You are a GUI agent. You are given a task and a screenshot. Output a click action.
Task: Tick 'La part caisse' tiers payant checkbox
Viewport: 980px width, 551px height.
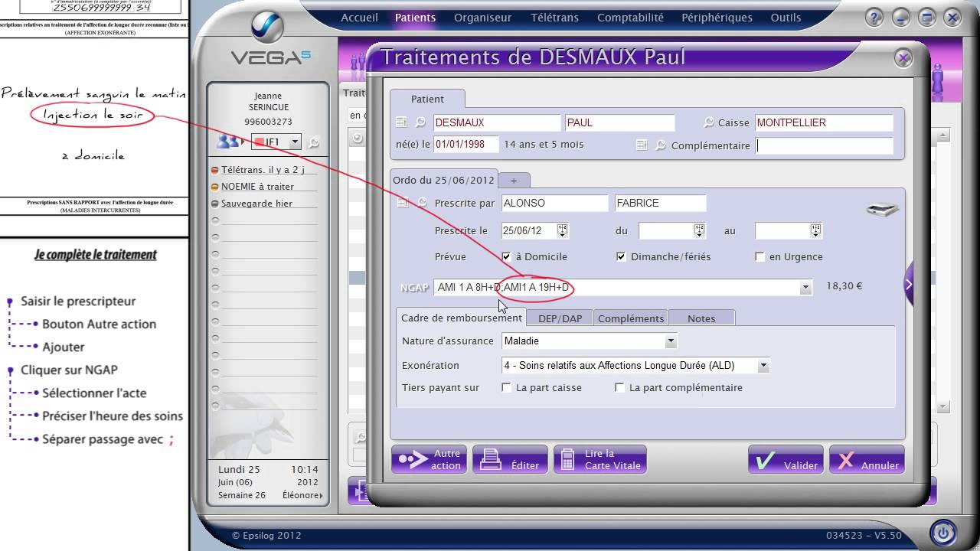pos(506,388)
